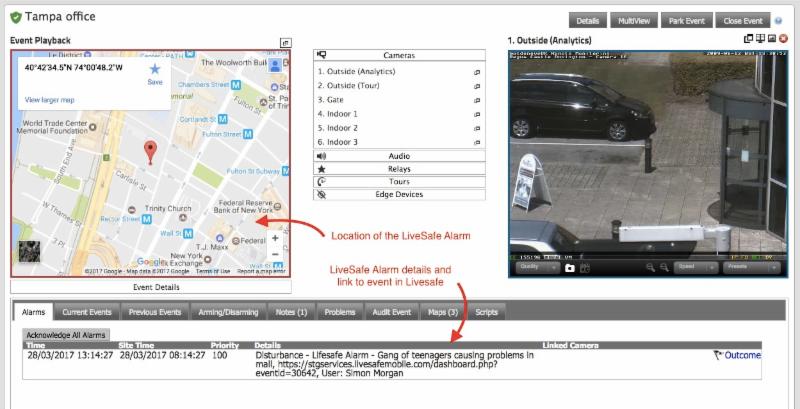
Task: Open the Maps (3) tab
Action: 443,312
